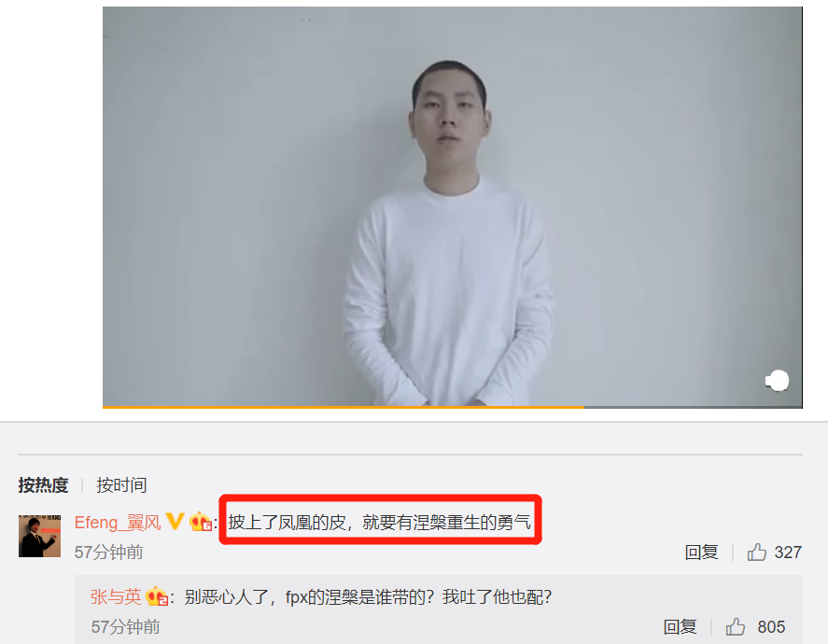Sort comments by 按热度
828x644 pixels.
pyautogui.click(x=43, y=484)
